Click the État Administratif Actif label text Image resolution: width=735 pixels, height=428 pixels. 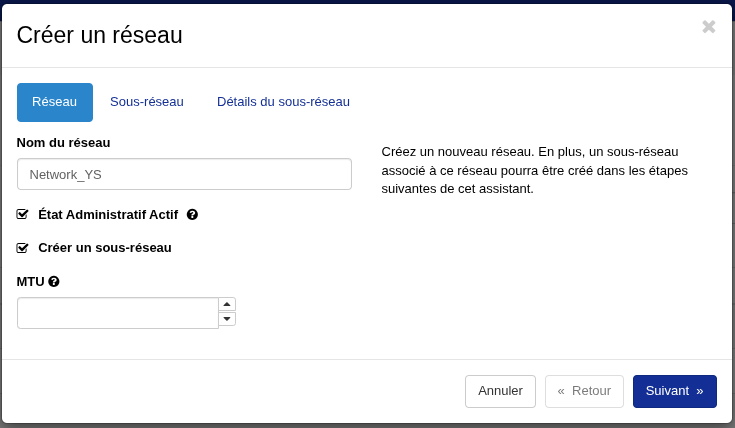tap(108, 214)
